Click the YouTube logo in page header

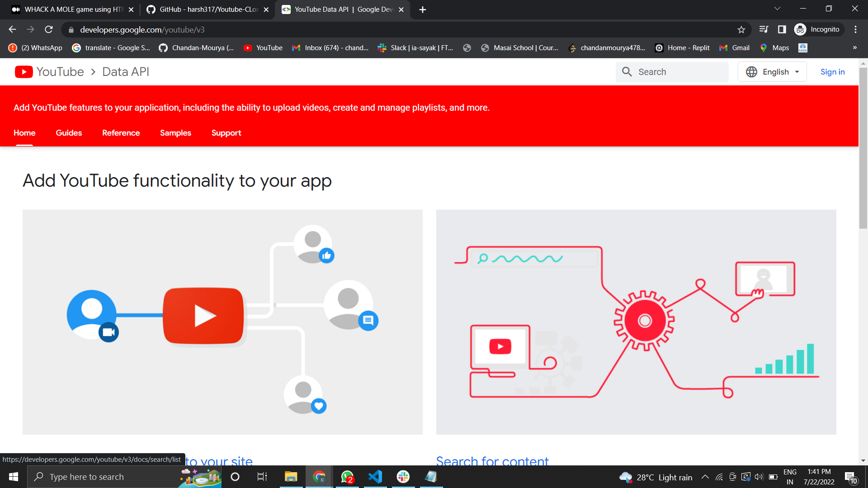click(x=24, y=72)
